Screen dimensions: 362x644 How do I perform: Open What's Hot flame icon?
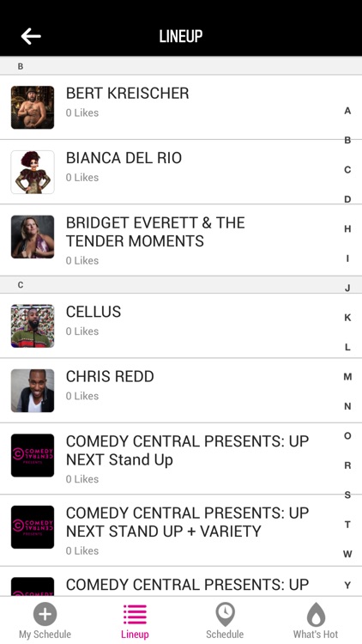[x=316, y=615]
